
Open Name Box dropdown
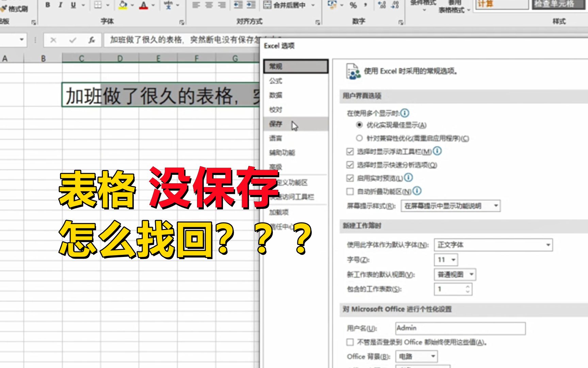coord(21,40)
